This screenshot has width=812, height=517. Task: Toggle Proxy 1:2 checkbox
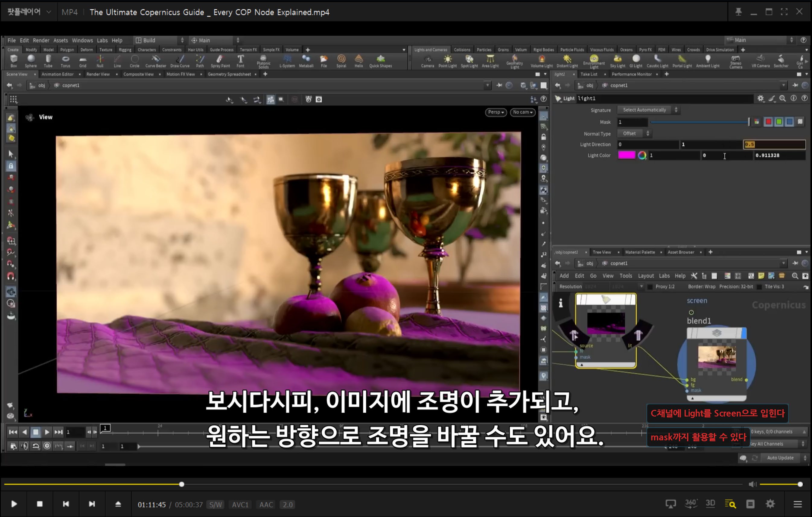(x=650, y=287)
